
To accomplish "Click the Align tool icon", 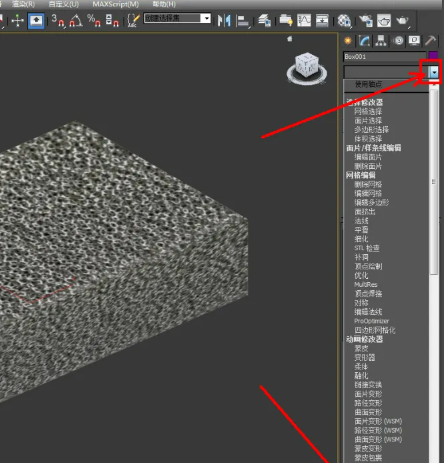I will [x=243, y=21].
